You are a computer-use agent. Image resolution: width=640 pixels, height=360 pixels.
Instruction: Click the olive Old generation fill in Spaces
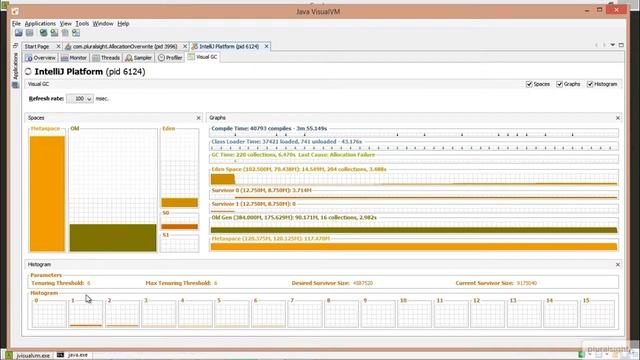coord(113,238)
